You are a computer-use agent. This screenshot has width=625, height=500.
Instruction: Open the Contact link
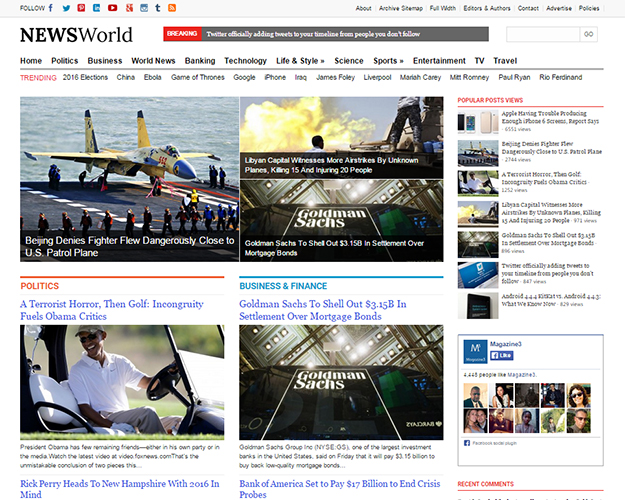coord(528,8)
